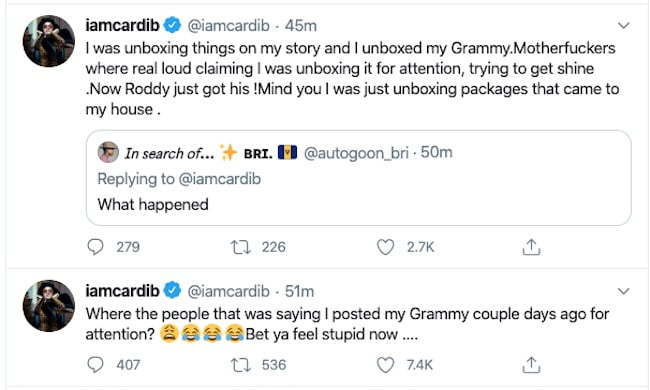Retweet the tweet with 536 retweets

(x=240, y=365)
